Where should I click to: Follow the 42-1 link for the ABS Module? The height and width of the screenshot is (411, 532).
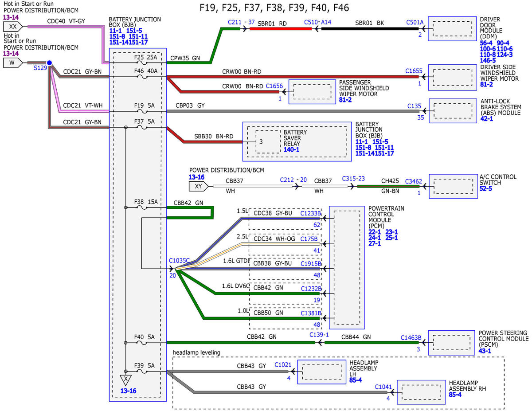point(486,119)
